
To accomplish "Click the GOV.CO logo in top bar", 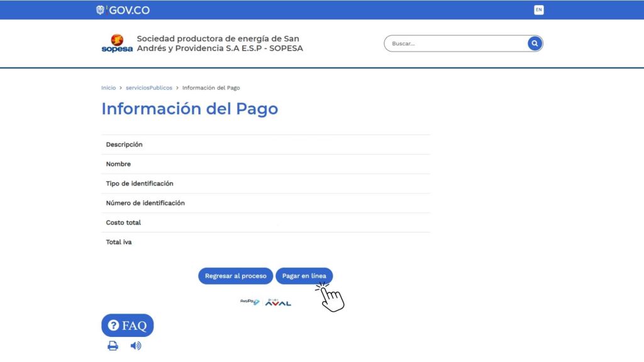I will tap(123, 10).
